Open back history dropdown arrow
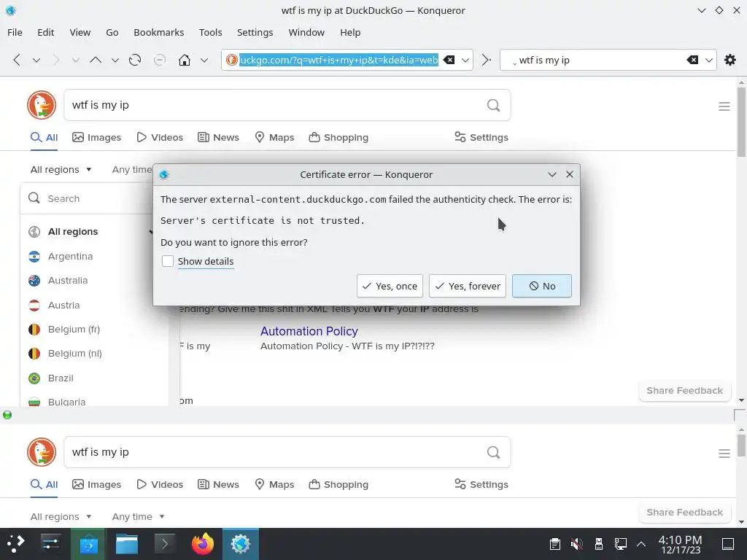Image resolution: width=747 pixels, height=560 pixels. [x=36, y=60]
